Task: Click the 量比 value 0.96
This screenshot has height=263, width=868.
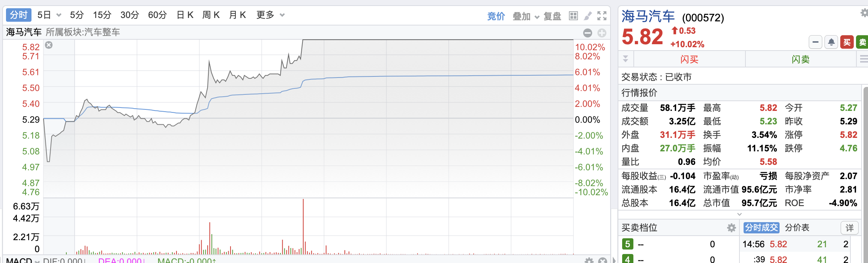Action: coord(687,162)
